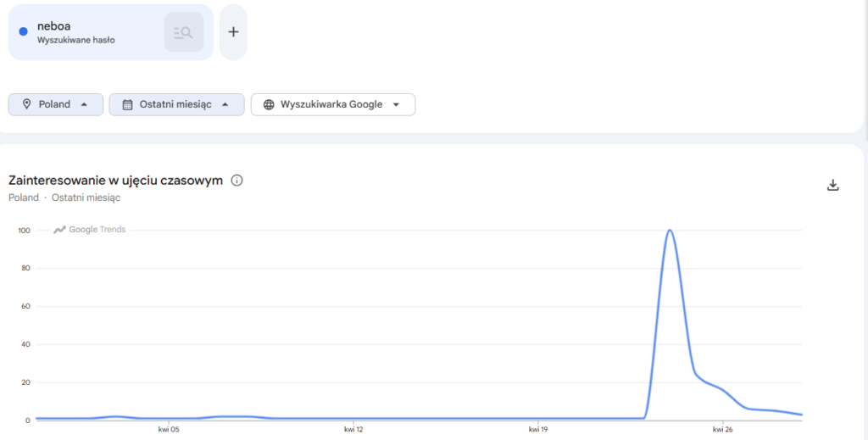Select the kwi 12 date label on the axis
Screen dimensions: 868x440
pos(353,429)
